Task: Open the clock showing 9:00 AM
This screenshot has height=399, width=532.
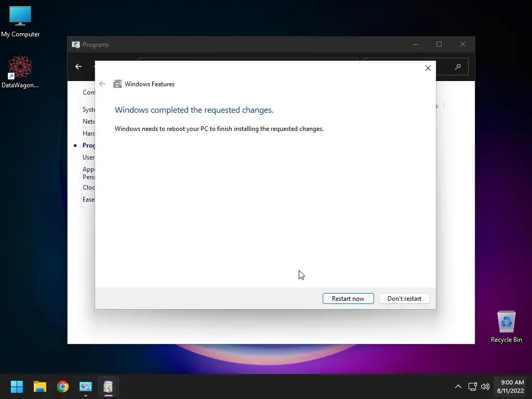Action: 511,387
